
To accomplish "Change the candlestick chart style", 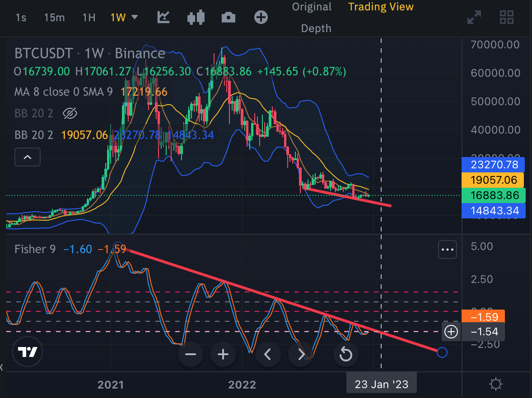I will pos(196,17).
